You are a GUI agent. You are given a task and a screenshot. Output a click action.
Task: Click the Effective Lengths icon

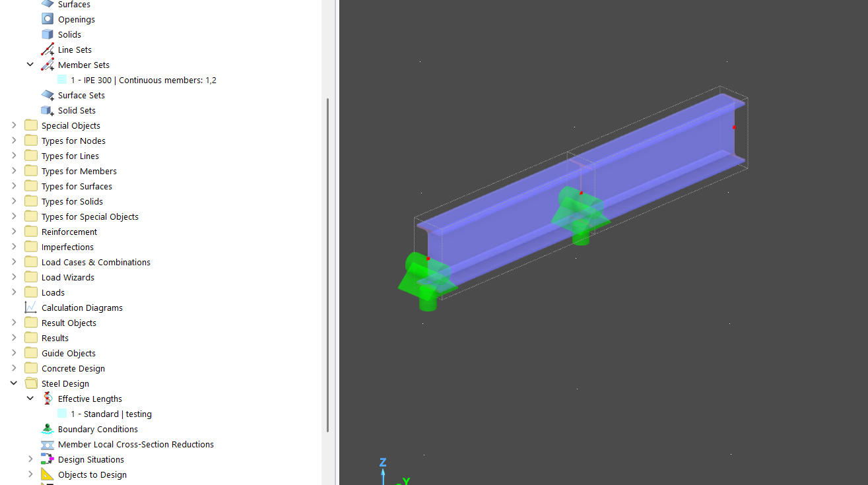click(x=48, y=399)
